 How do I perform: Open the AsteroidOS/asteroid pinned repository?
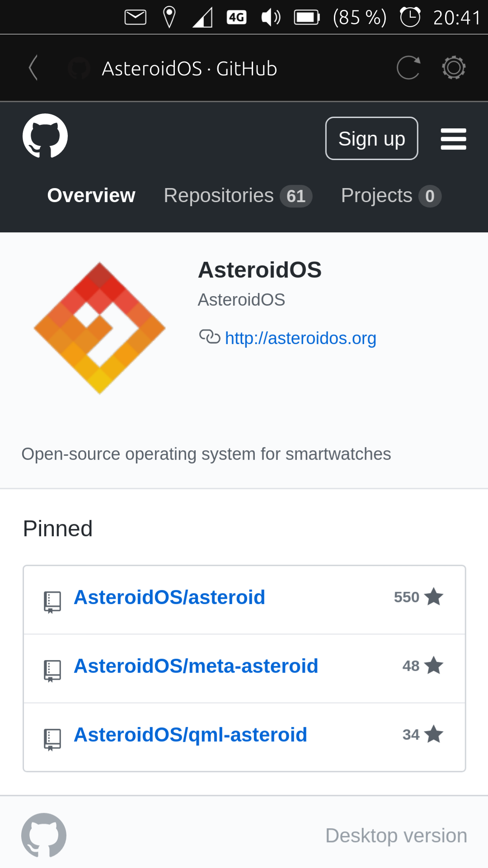(169, 597)
